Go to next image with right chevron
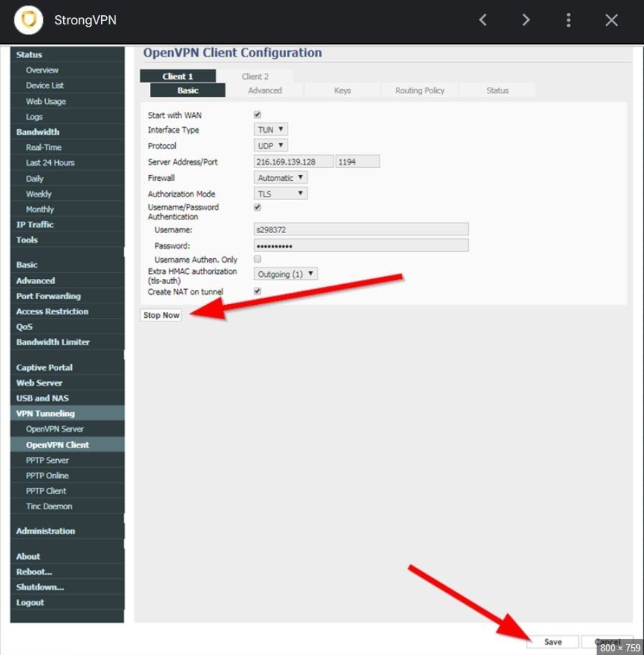This screenshot has width=644, height=655. click(526, 19)
